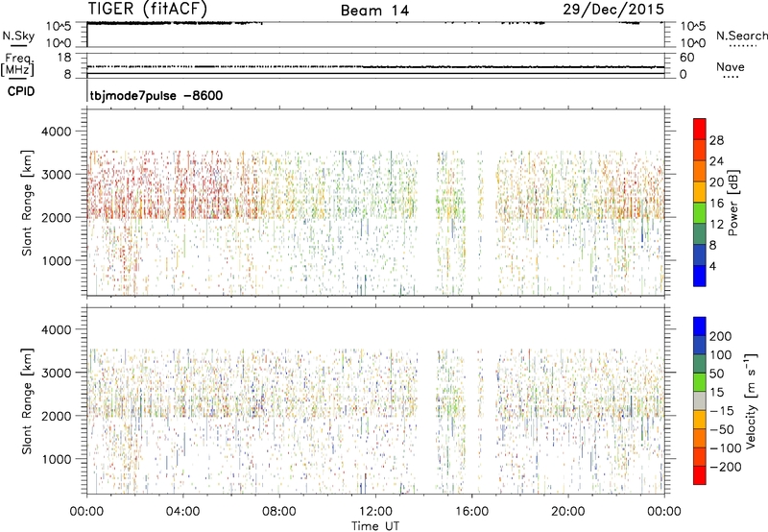
Task: Click the '08:00' time axis label
Action: pos(279,512)
